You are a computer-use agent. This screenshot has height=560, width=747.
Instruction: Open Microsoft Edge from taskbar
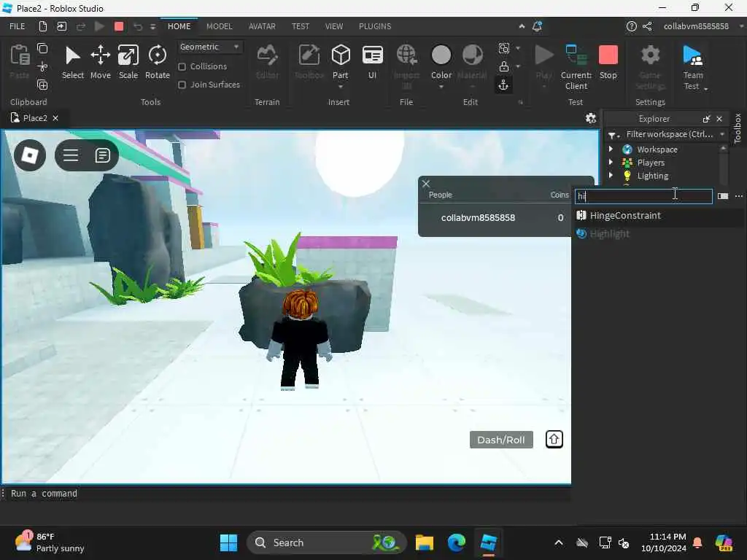click(457, 542)
